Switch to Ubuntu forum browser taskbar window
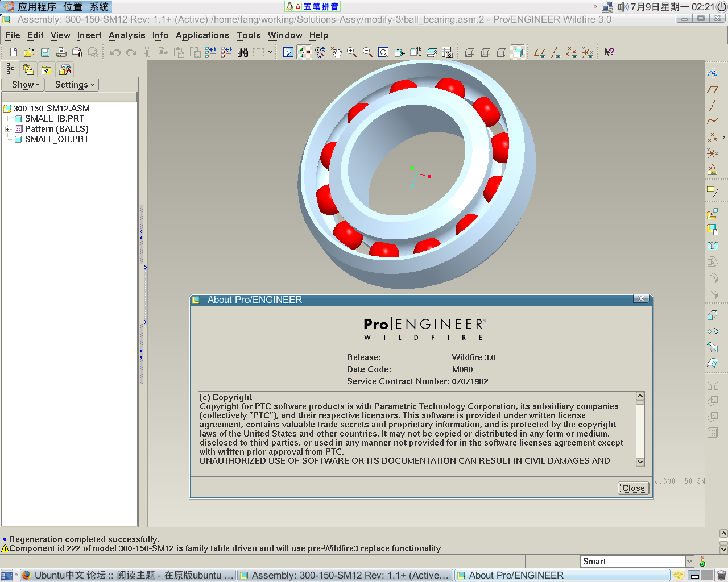 coord(128,575)
